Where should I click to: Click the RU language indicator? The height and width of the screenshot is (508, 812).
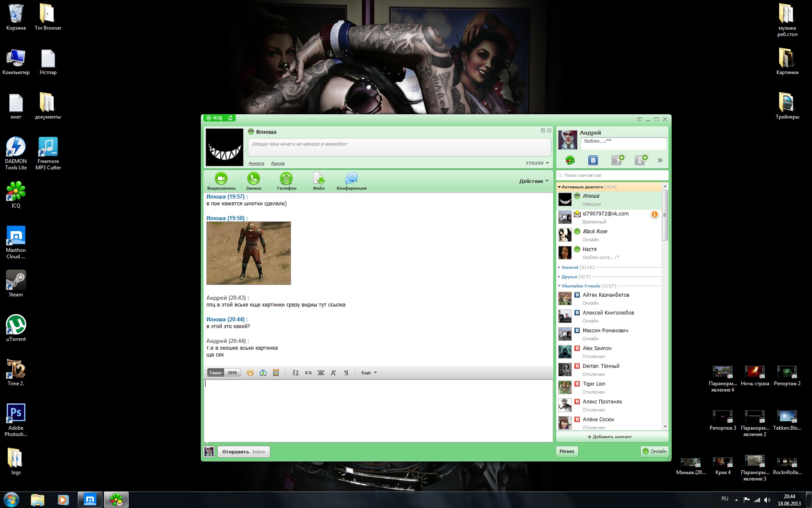(x=725, y=499)
